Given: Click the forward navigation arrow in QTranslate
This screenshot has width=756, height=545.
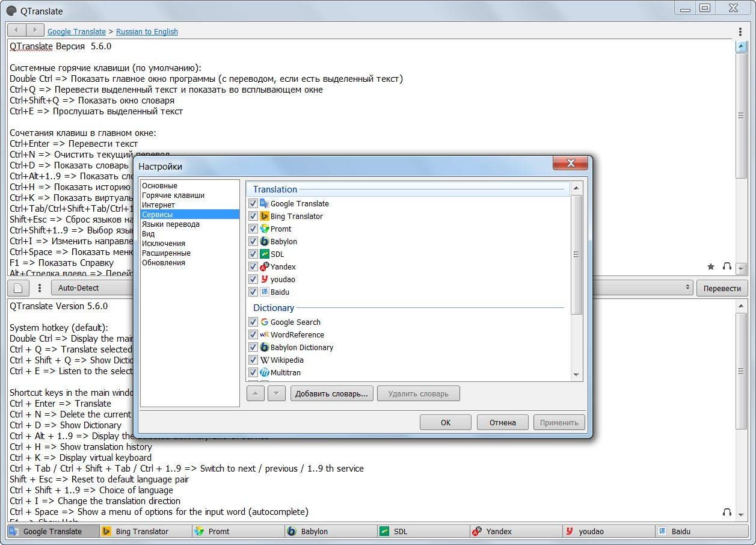Looking at the screenshot, I should point(35,30).
